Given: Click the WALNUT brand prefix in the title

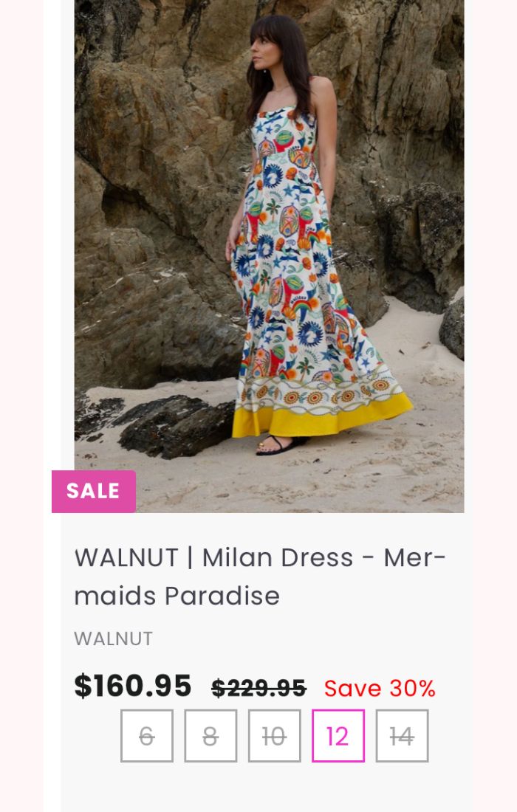Looking at the screenshot, I should (x=126, y=558).
